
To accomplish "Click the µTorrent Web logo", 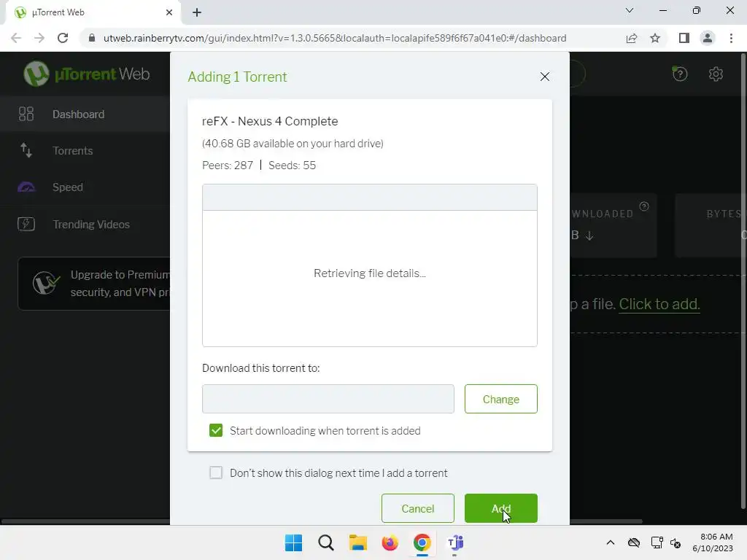I will [x=87, y=74].
